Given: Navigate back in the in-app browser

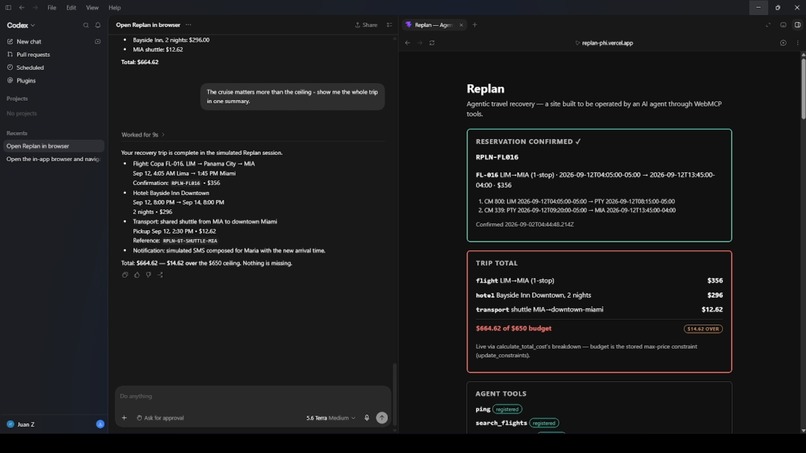Looking at the screenshot, I should click(x=408, y=43).
